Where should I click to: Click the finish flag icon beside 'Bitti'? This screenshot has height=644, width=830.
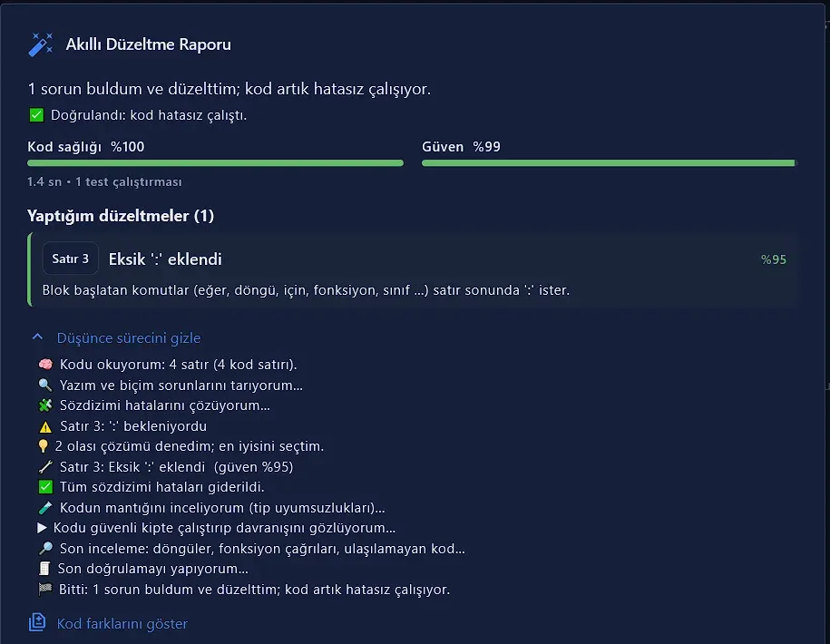pyautogui.click(x=45, y=589)
